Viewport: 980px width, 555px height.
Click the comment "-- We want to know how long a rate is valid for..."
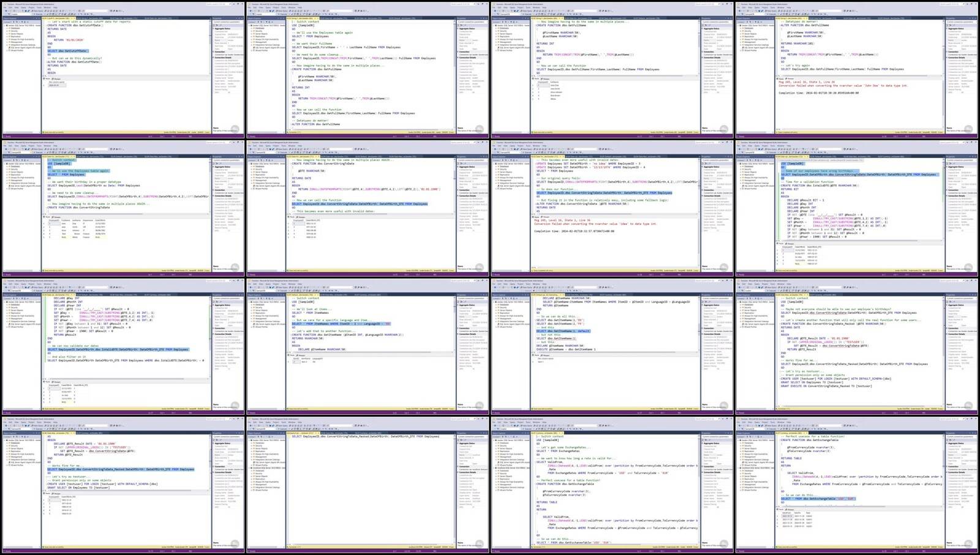576,459
